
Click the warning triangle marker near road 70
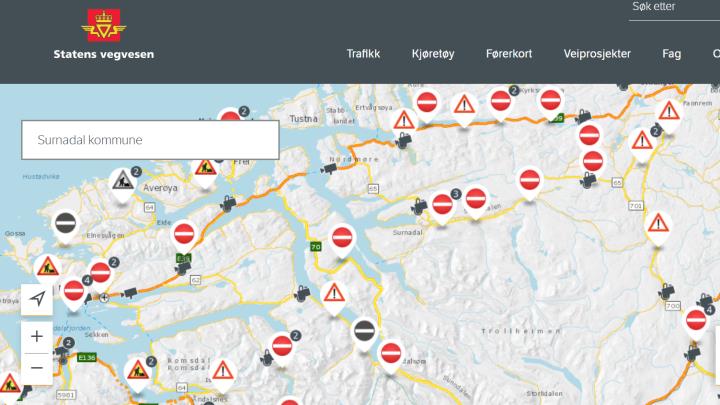(x=334, y=297)
